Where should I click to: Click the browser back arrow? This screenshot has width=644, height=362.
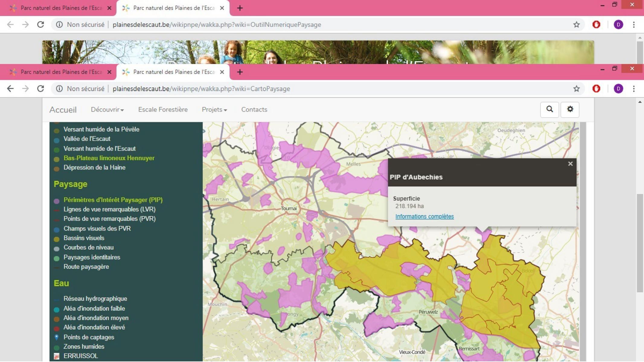pos(11,88)
